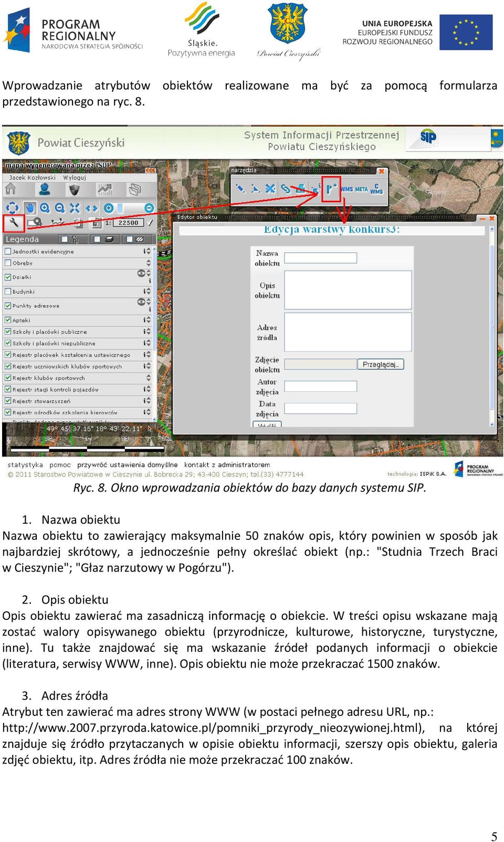Check the Budynki layer checkbox
This screenshot has height=842, width=504.
pos(8,291)
